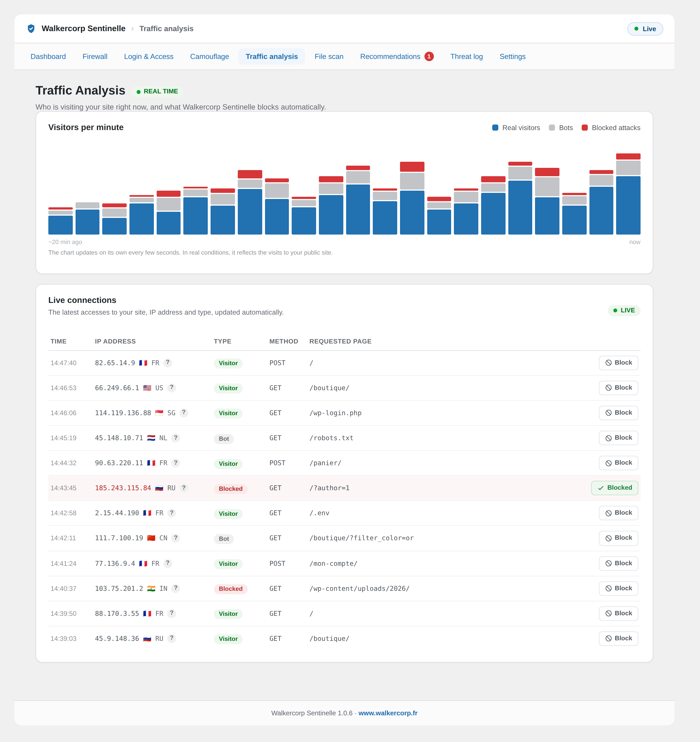Click the US flag beside 66.249.66.1
Viewport: 700px width, 742px height.
147,388
